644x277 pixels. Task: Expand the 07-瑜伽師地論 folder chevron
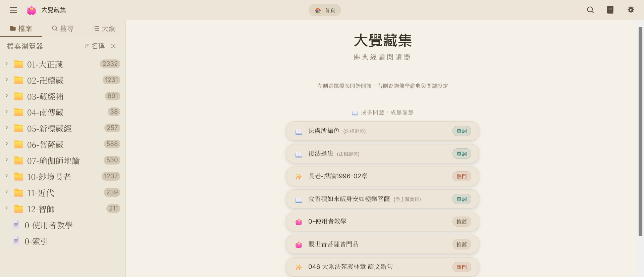click(x=7, y=160)
